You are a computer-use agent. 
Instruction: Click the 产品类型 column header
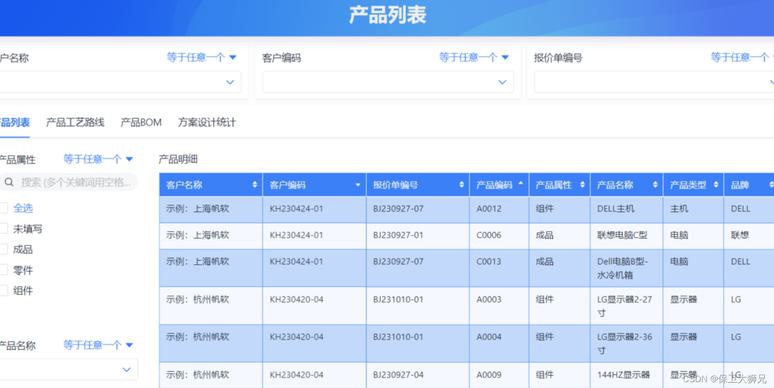[694, 185]
